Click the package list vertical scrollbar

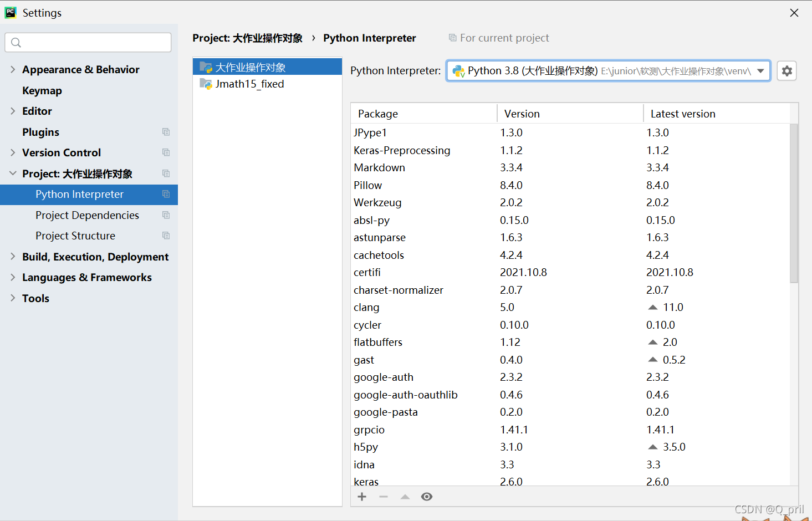[x=794, y=203]
